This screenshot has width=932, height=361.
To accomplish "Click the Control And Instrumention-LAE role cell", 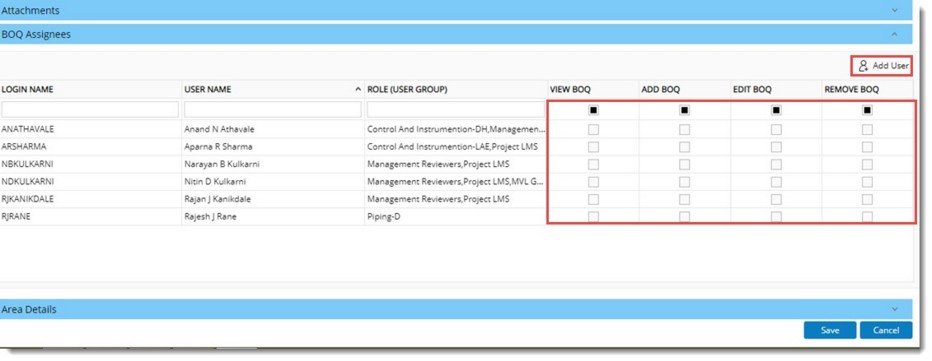I will [x=456, y=146].
